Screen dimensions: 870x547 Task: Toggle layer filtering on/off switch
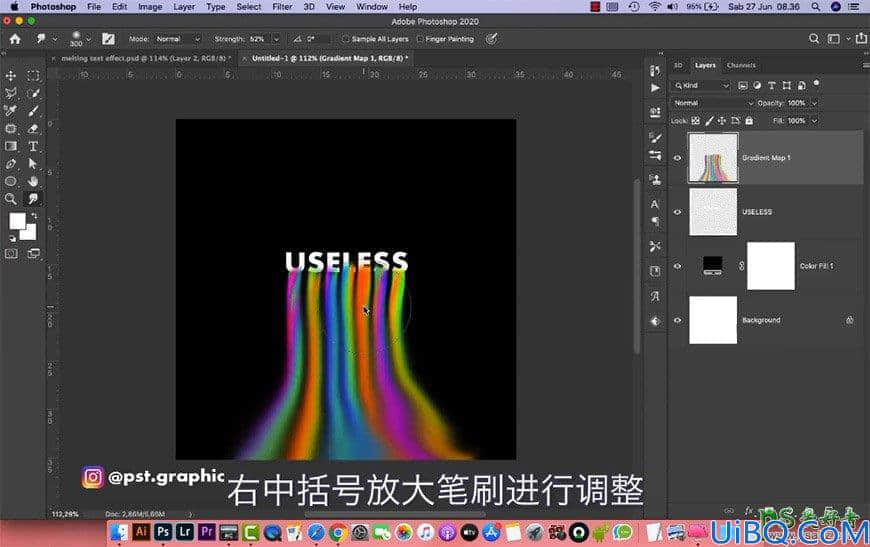816,83
